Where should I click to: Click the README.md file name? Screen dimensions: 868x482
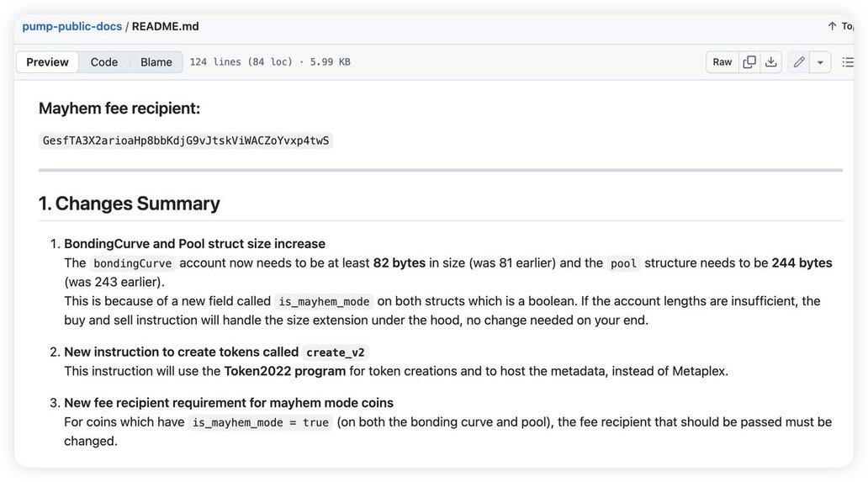tap(166, 26)
